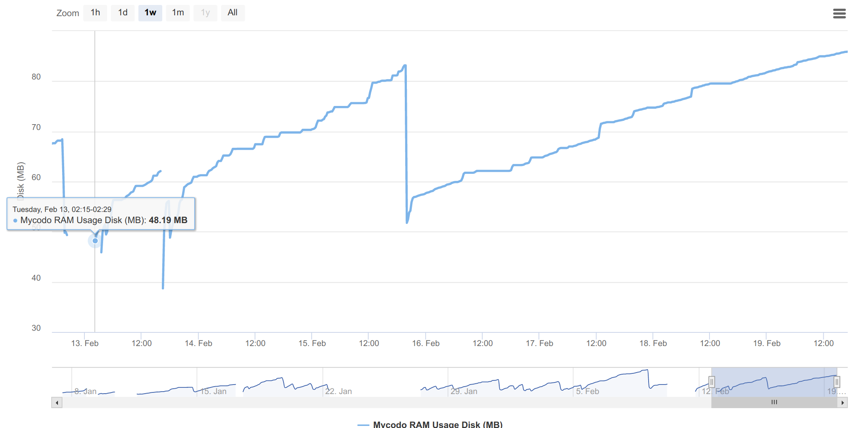Image resolution: width=868 pixels, height=428 pixels.
Task: Click the highlighted data point on Feb 13
Action: pyautogui.click(x=95, y=241)
